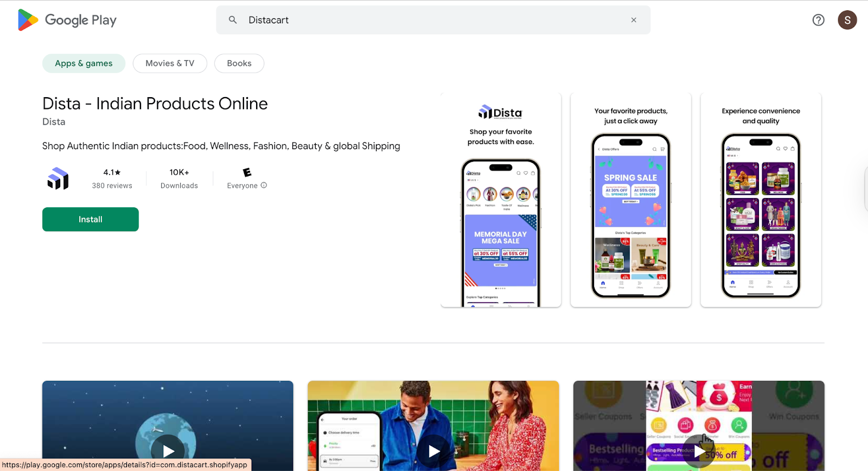Open the account avatar S
The image size is (868, 471).
tap(847, 20)
